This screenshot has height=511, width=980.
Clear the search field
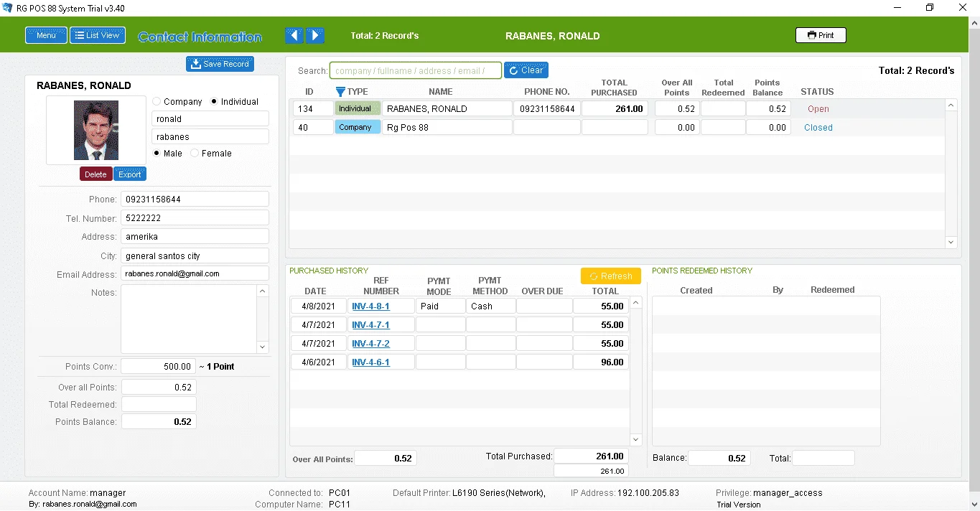click(526, 70)
